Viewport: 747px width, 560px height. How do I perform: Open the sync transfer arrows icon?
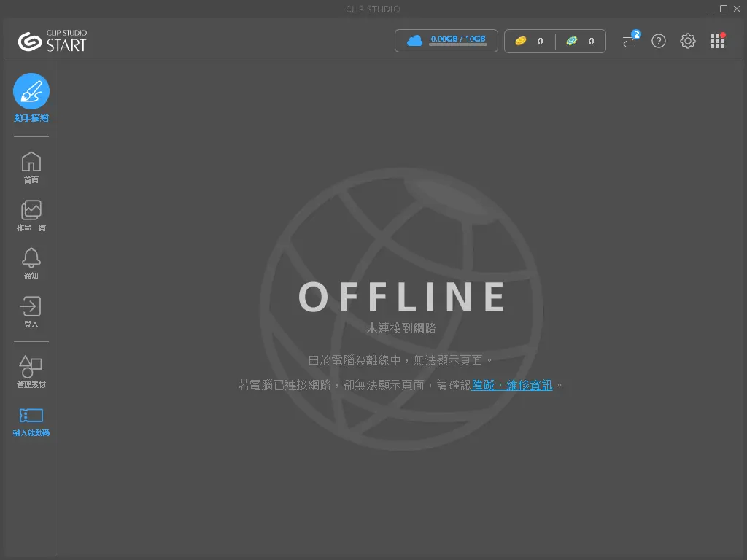click(x=630, y=42)
